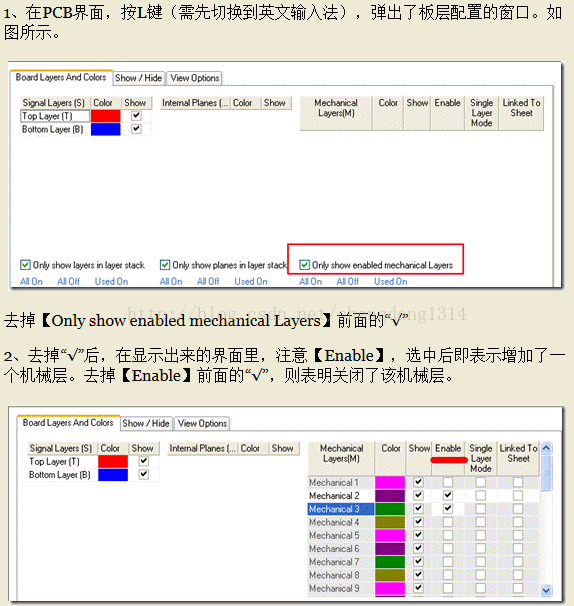574x606 pixels.
Task: Toggle Single Layer Mode for Mechanical 2
Action: pyautogui.click(x=480, y=495)
